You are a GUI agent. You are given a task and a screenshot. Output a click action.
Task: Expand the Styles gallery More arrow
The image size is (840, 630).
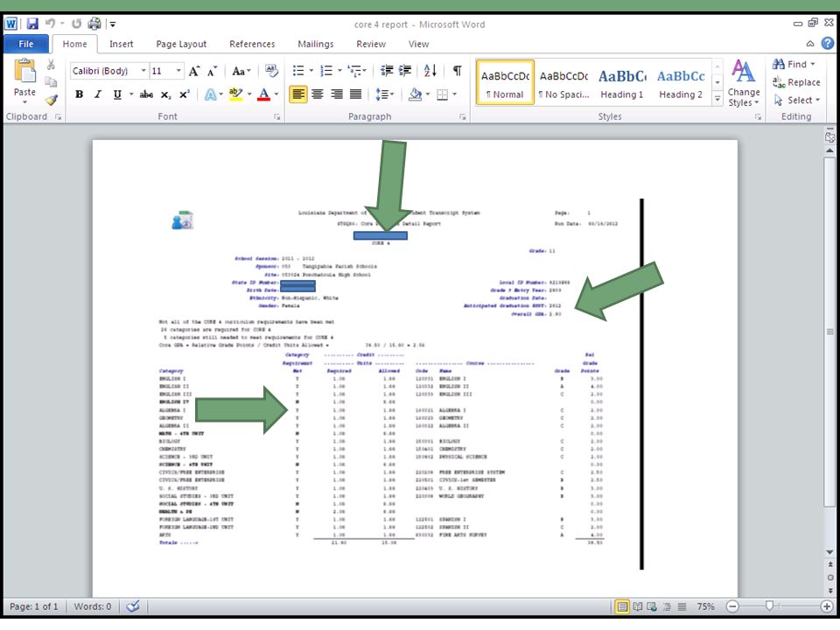click(717, 99)
